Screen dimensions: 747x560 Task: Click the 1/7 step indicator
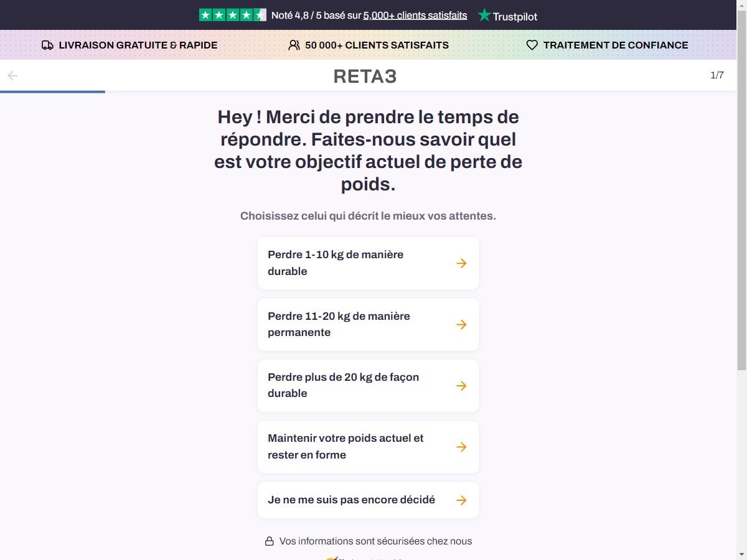click(717, 75)
